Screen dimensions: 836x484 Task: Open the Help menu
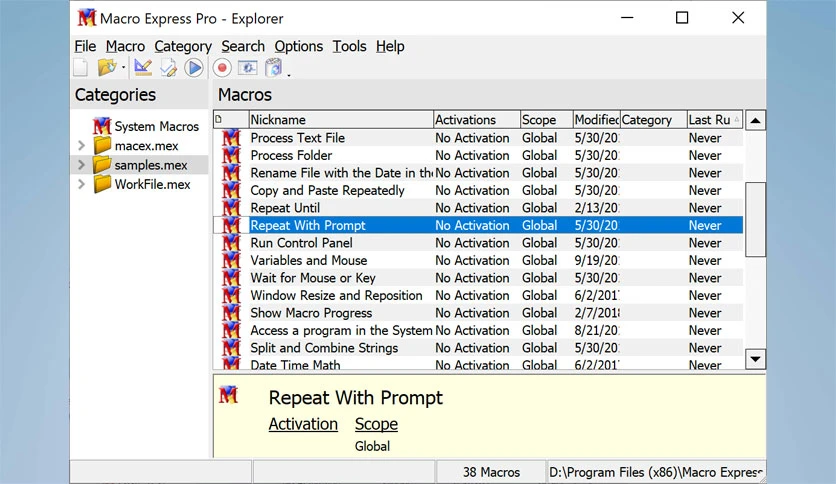[x=390, y=46]
